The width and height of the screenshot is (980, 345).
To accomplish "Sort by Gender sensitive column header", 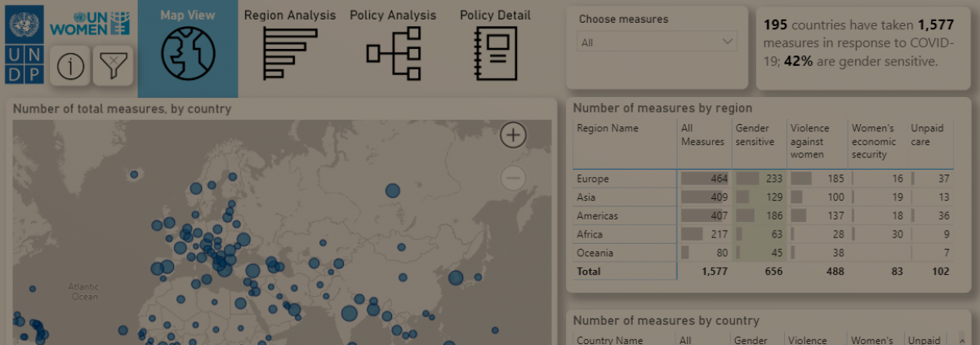I will 756,135.
